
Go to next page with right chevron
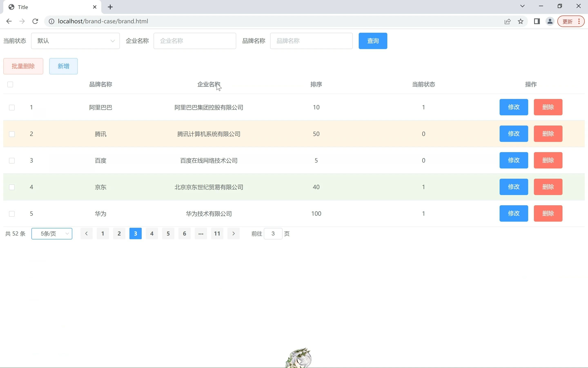234,234
